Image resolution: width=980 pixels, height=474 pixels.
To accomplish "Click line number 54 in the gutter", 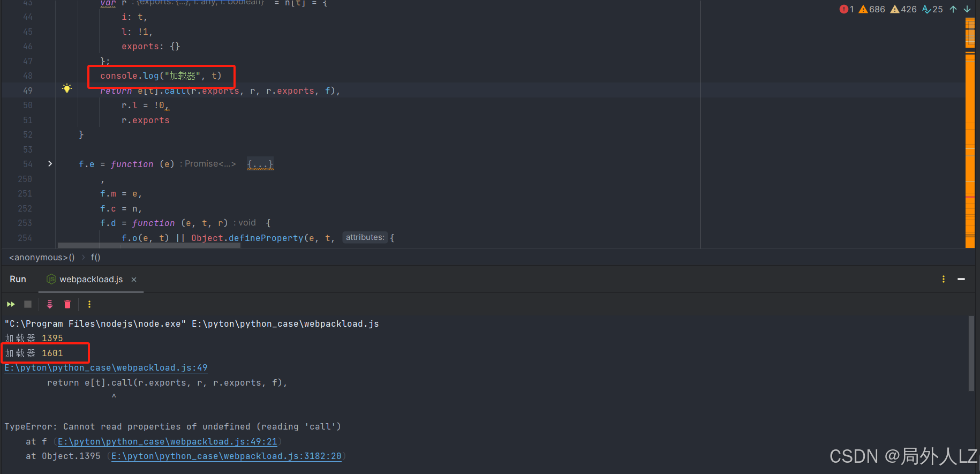I will pyautogui.click(x=28, y=164).
